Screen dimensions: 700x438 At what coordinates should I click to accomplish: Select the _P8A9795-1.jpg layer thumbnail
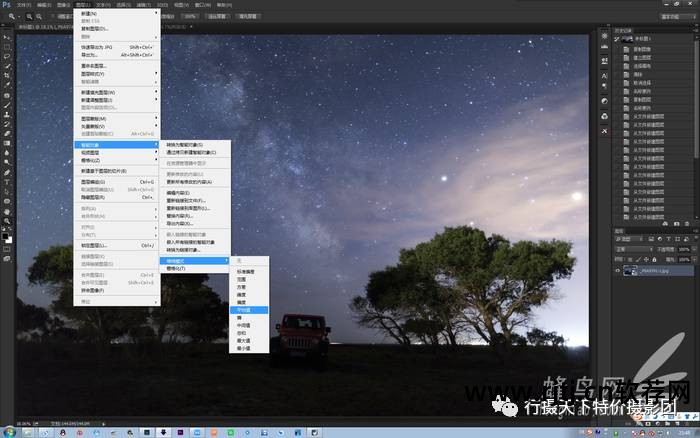click(632, 271)
